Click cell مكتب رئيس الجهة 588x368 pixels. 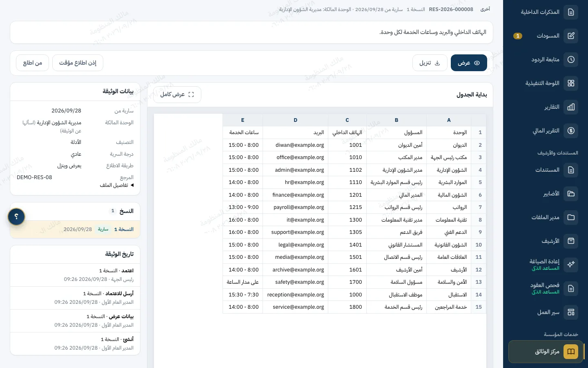pos(449,157)
